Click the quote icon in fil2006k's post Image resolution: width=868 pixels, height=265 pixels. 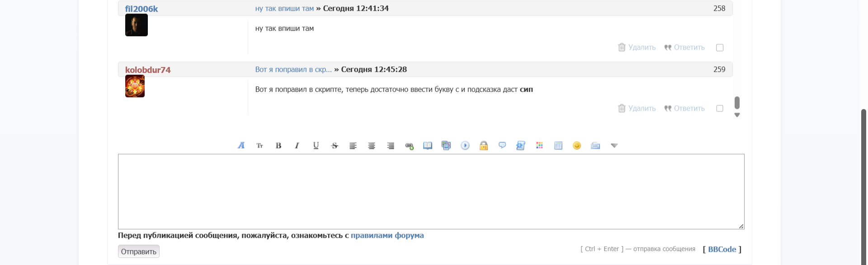[x=668, y=47]
